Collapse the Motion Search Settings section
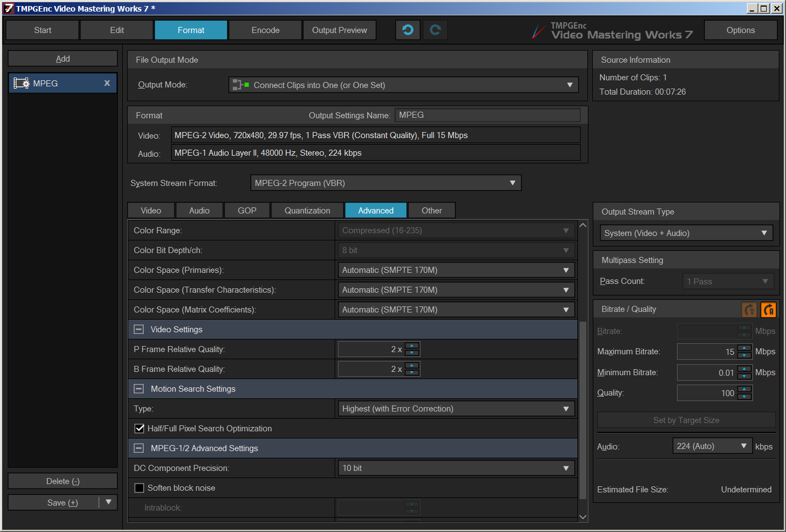Viewport: 786px width, 532px height. click(x=139, y=389)
